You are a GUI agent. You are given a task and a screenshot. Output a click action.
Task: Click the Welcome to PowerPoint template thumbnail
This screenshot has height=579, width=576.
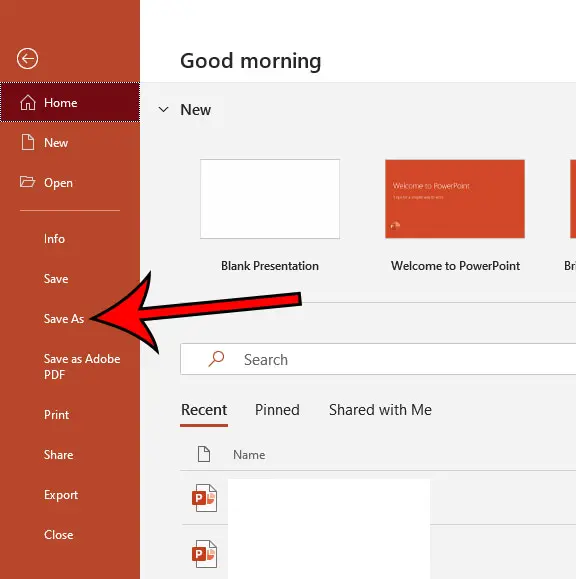coord(455,199)
